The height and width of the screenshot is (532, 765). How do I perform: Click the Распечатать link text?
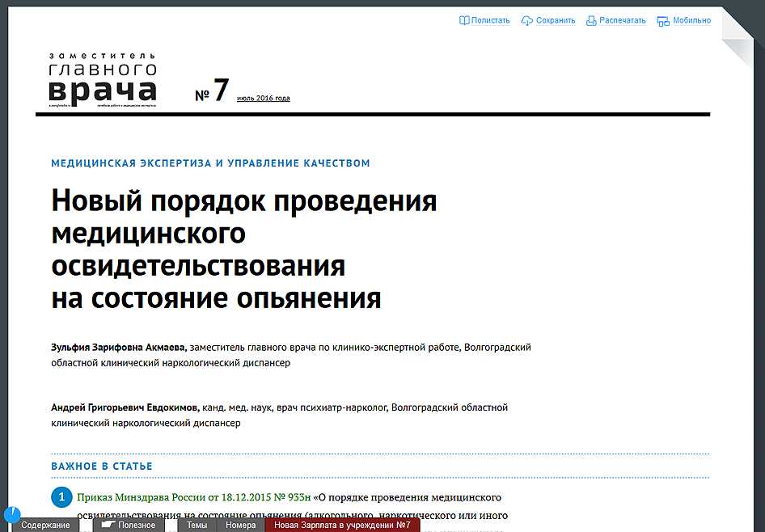click(623, 20)
